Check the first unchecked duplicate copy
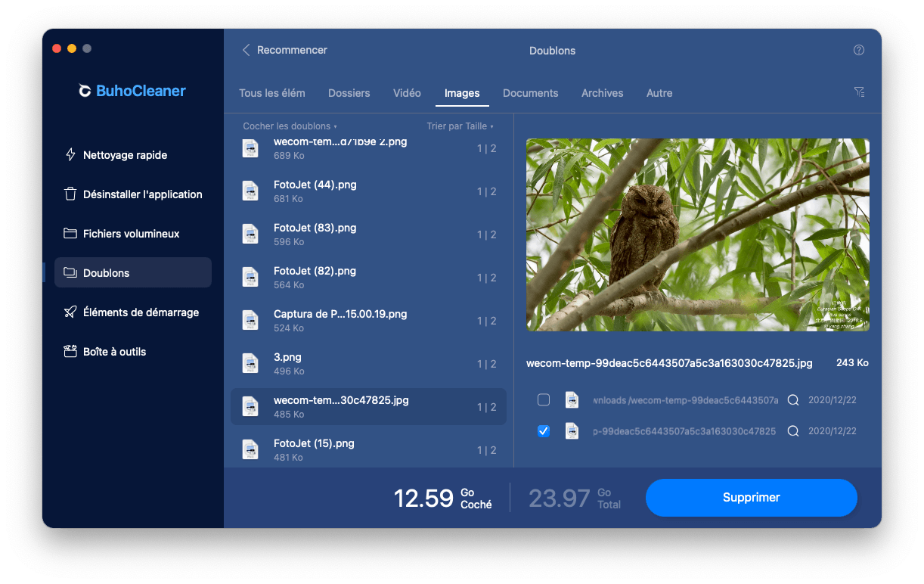Viewport: 924px width, 584px height. (x=543, y=400)
